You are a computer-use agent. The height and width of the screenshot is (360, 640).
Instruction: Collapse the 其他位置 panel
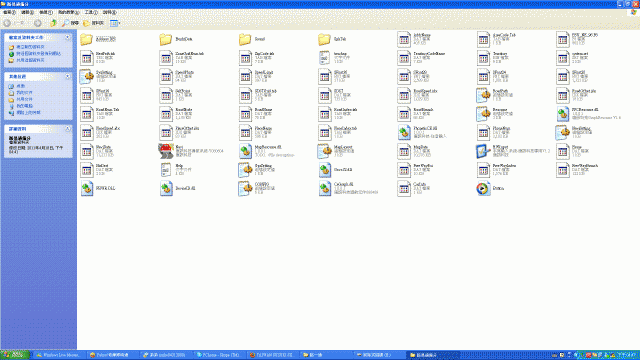click(x=68, y=76)
